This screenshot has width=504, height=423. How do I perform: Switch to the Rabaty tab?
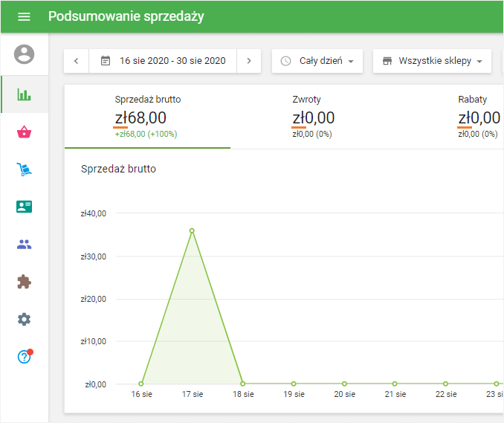click(x=478, y=117)
